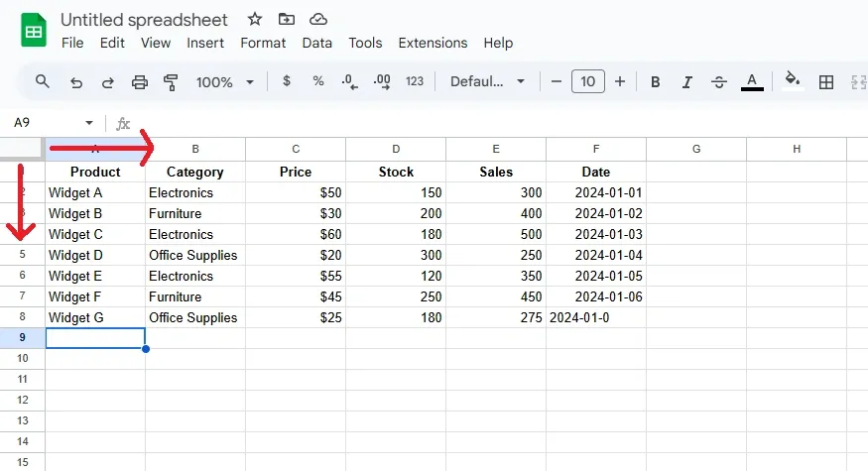Open the 100% zoom dropdown
Image resolution: width=868 pixels, height=471 pixels.
(x=225, y=81)
